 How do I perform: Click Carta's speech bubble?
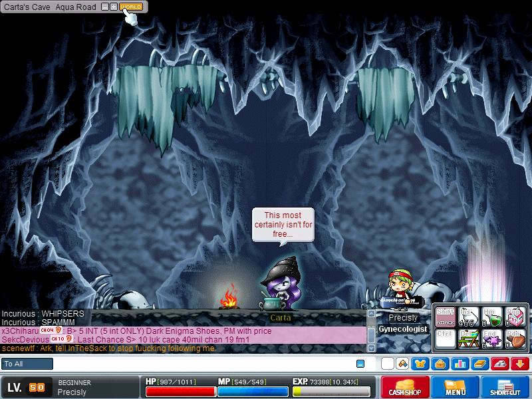tap(283, 225)
